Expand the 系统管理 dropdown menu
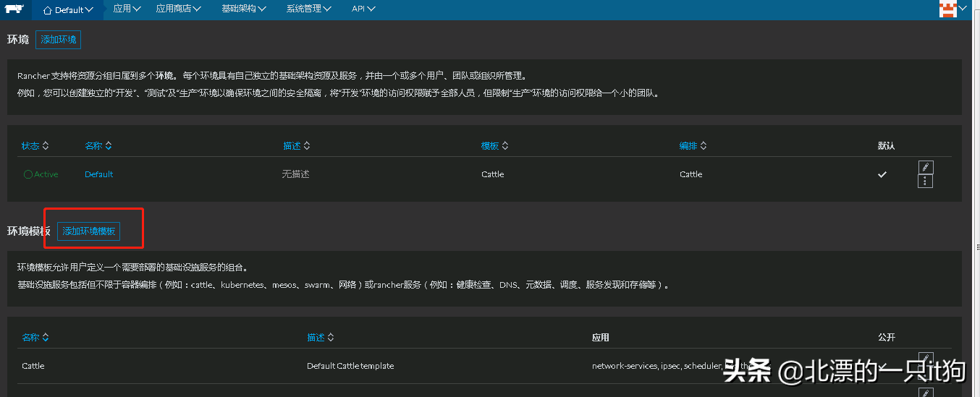This screenshot has height=397, width=980. (308, 9)
